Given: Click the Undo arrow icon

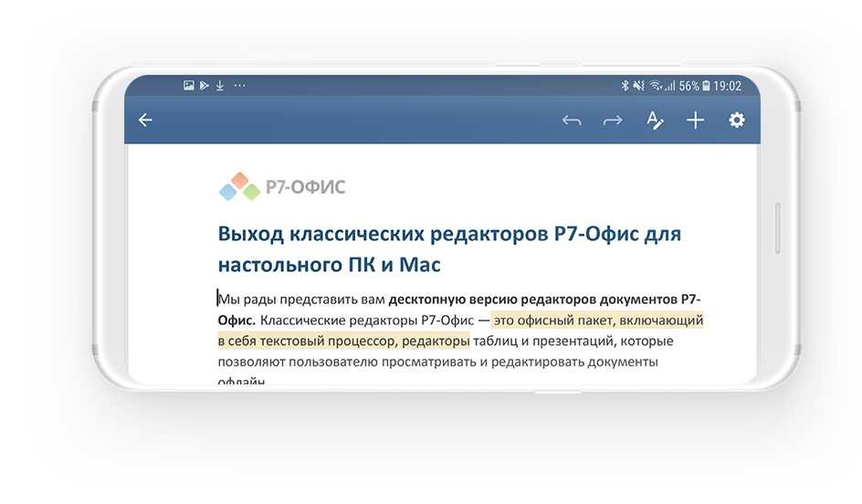Looking at the screenshot, I should point(572,121).
